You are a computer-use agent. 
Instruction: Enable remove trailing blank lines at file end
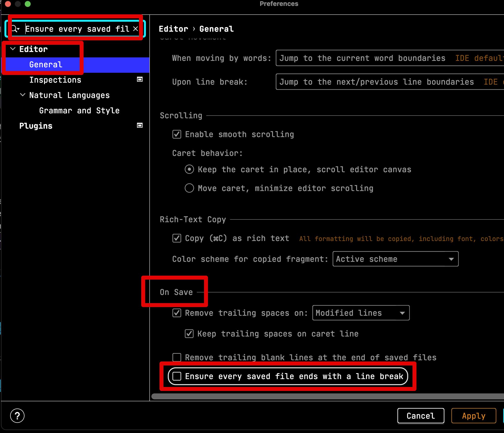[177, 357]
